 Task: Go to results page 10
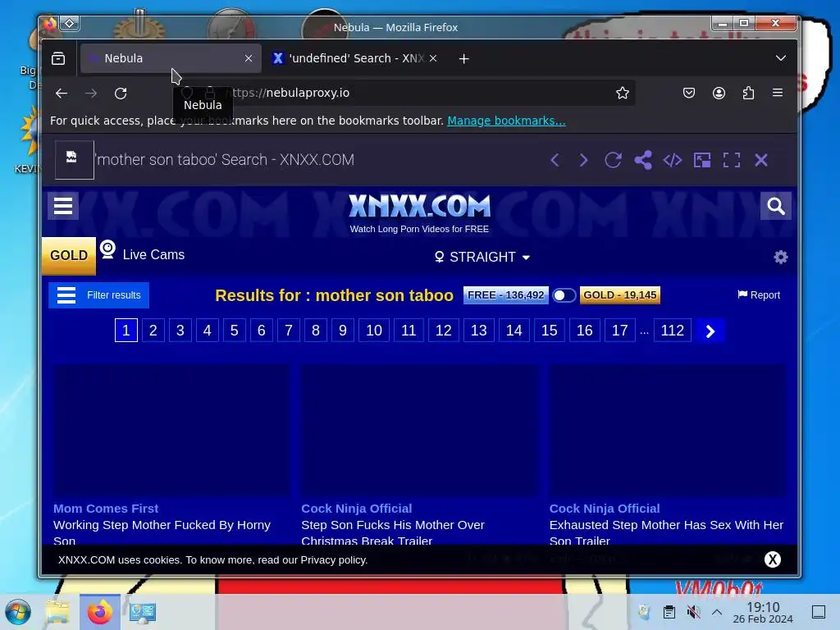click(374, 331)
